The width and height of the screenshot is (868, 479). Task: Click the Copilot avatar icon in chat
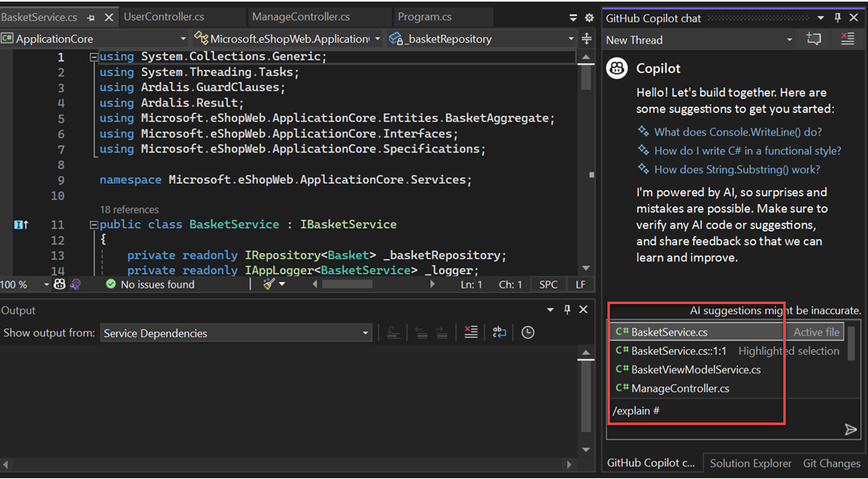[x=617, y=69]
